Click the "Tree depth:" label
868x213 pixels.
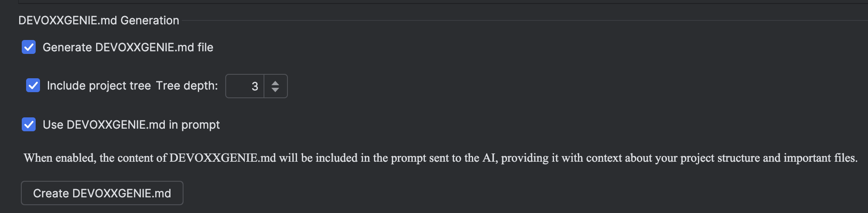click(x=187, y=86)
